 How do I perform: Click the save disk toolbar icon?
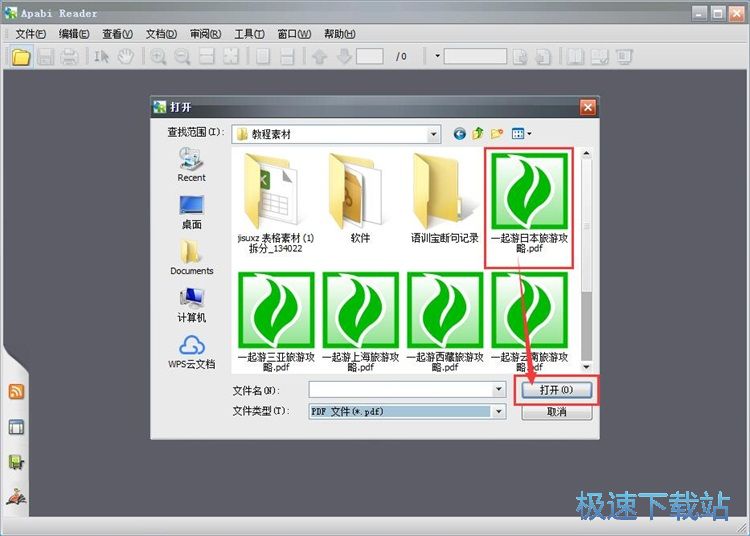[46, 56]
